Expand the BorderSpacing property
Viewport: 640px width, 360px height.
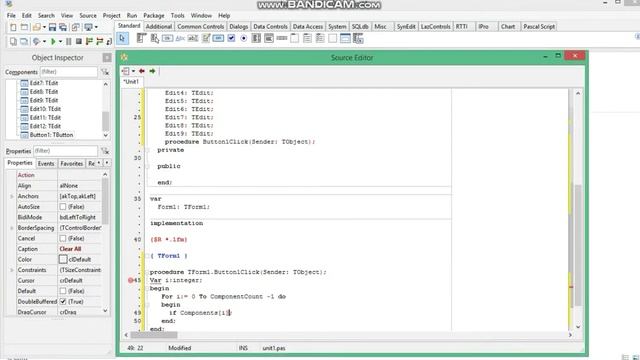(11, 228)
